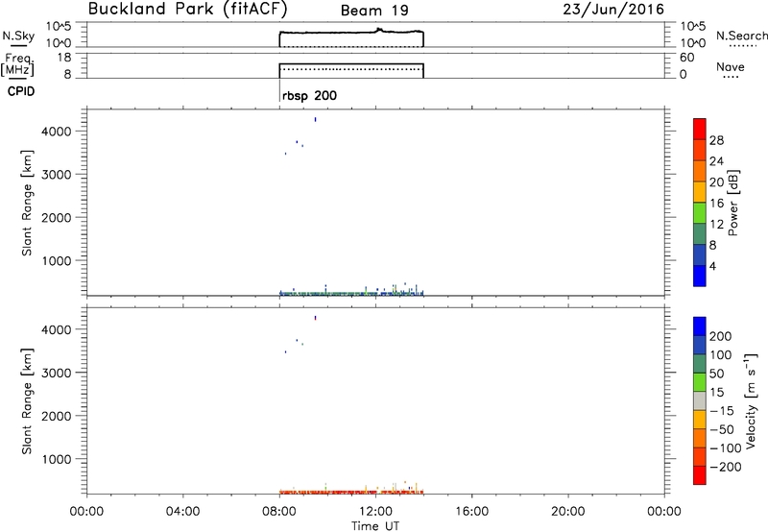768x532 pixels.
Task: Click the '4000' tick on power panel
Action: click(x=57, y=132)
